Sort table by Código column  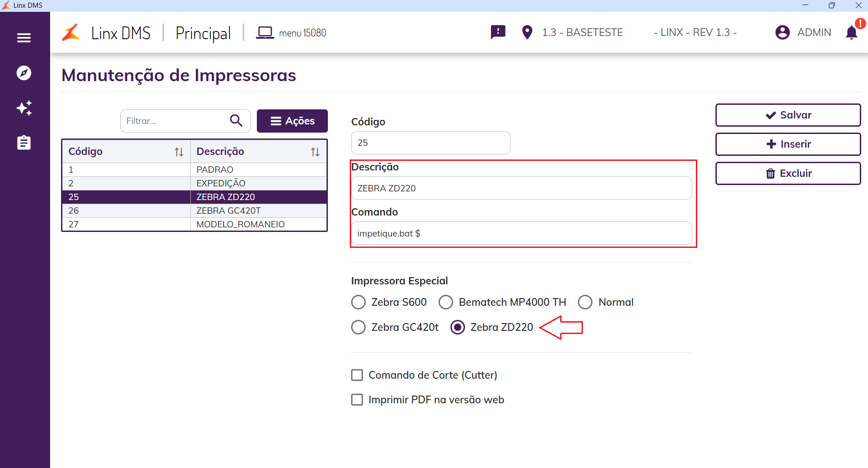(x=179, y=152)
